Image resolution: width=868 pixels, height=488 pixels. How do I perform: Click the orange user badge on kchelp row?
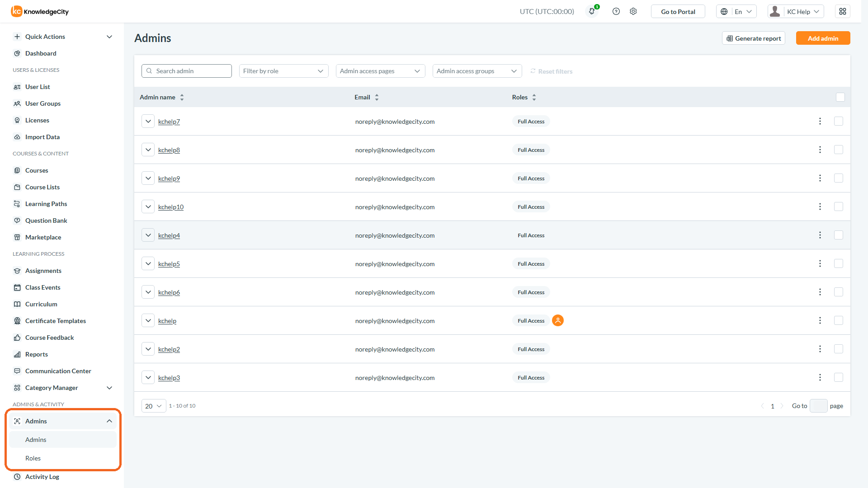pyautogui.click(x=558, y=320)
